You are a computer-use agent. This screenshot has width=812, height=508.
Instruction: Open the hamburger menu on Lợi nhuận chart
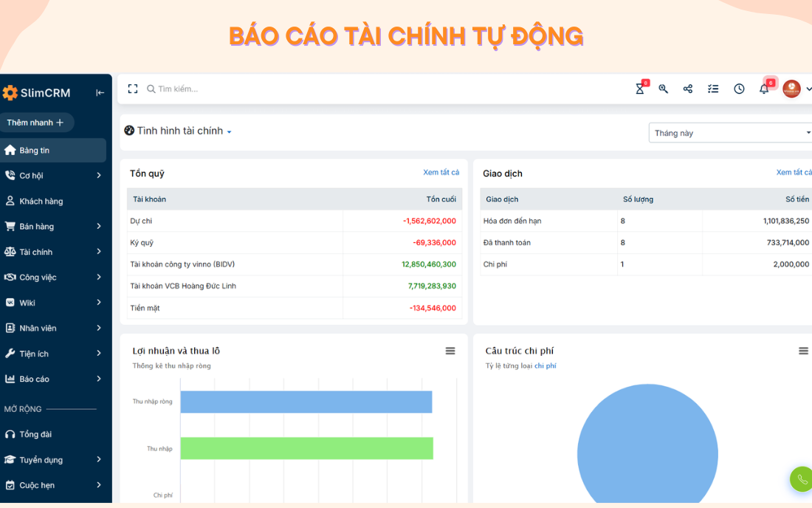tap(450, 351)
